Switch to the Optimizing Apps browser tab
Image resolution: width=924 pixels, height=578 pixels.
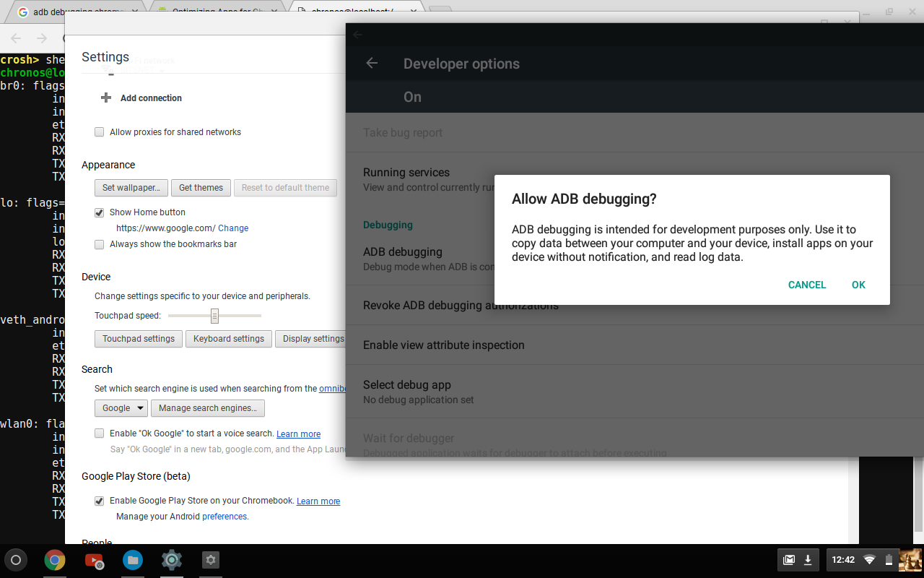pos(218,12)
